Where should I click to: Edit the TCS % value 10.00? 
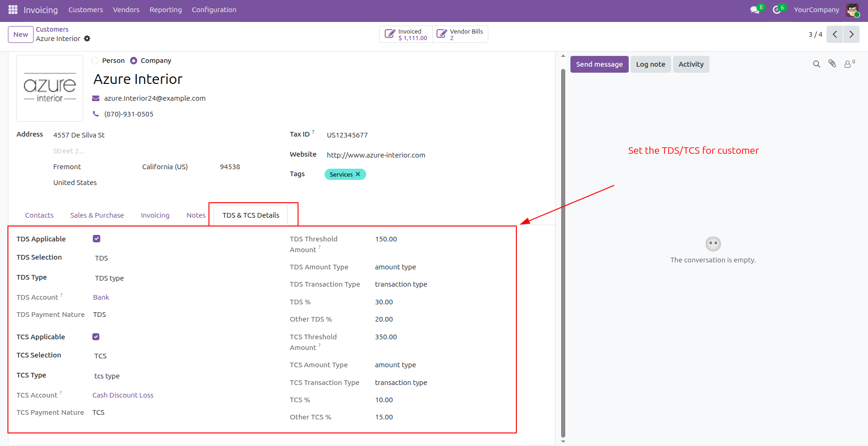384,400
